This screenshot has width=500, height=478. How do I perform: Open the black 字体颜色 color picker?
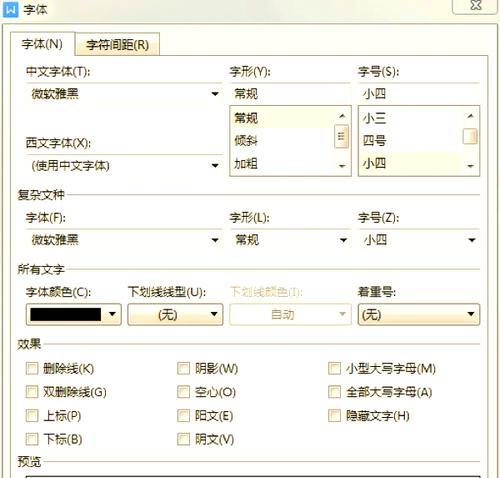click(74, 314)
